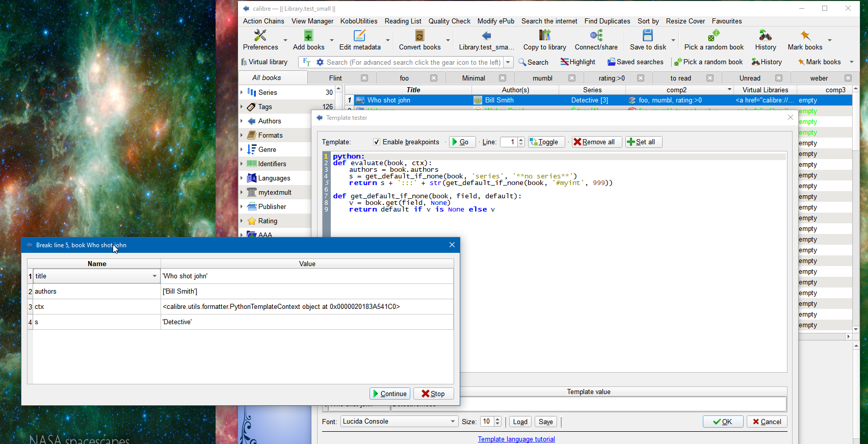Increase the breakpoint Line number
Screen dimensions: 868x444
[x=521, y=140]
